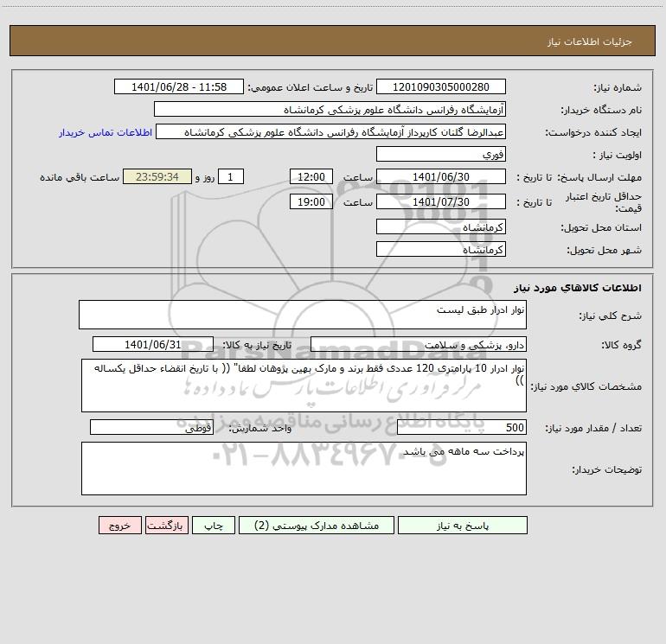Click need date field 1401/06/31
The height and width of the screenshot is (644, 666).
click(x=153, y=344)
